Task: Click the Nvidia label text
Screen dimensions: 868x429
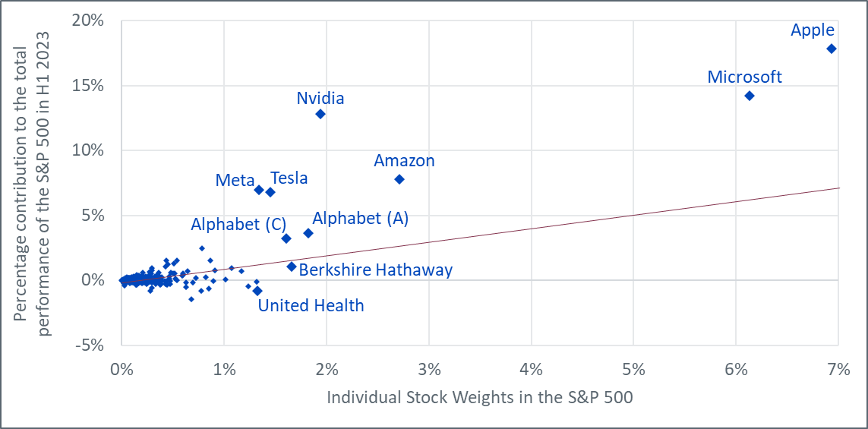Action: pos(320,98)
